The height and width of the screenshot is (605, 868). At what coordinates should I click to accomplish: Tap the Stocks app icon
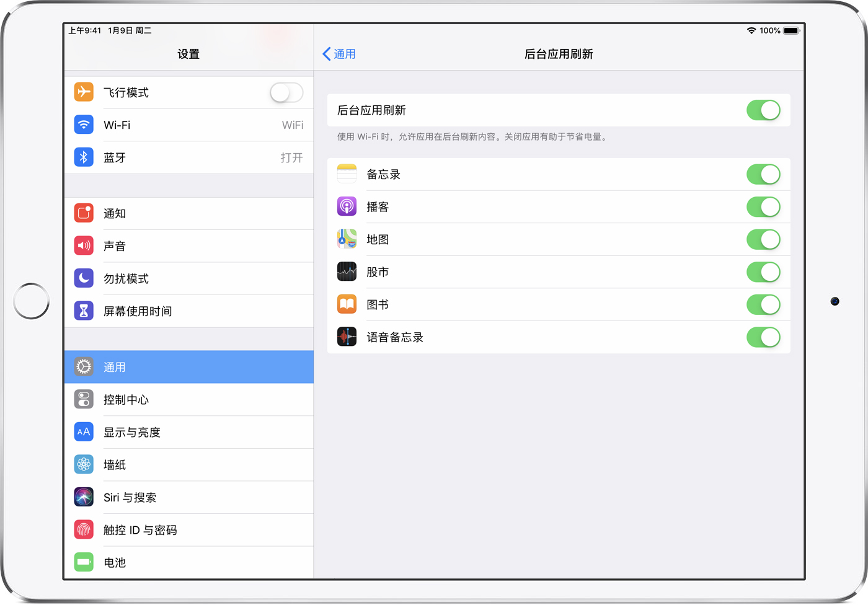(347, 272)
